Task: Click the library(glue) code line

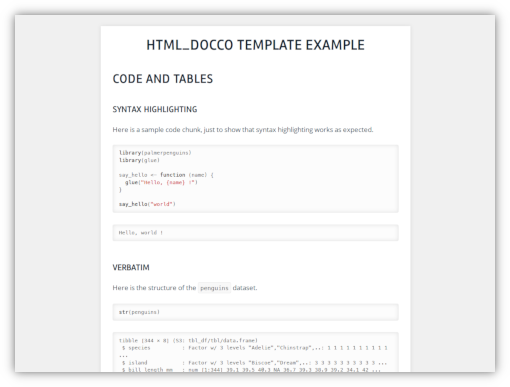Action: click(x=139, y=160)
